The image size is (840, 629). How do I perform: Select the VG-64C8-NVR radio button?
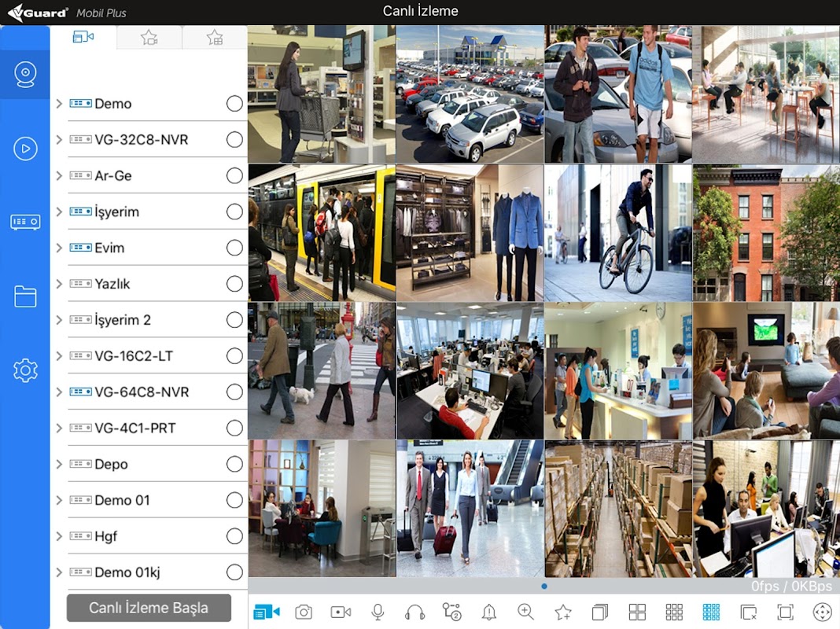pos(234,392)
